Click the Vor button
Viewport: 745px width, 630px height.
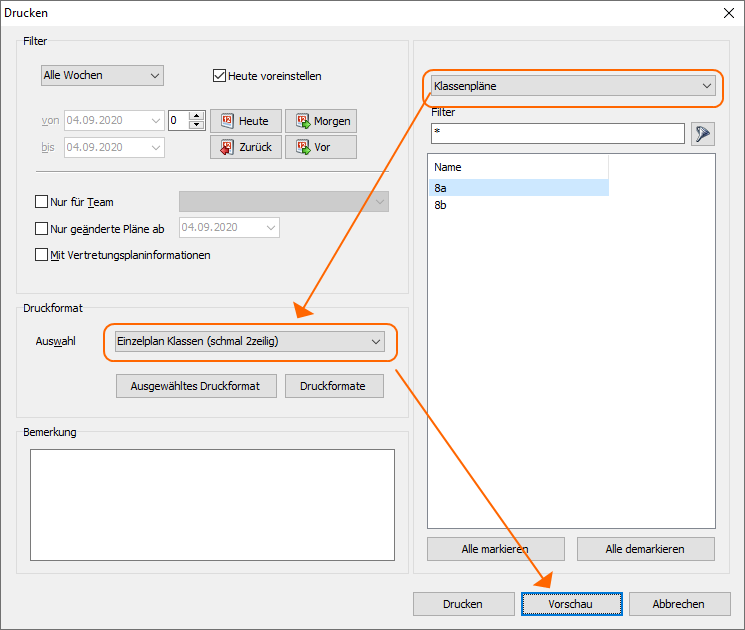(x=321, y=147)
